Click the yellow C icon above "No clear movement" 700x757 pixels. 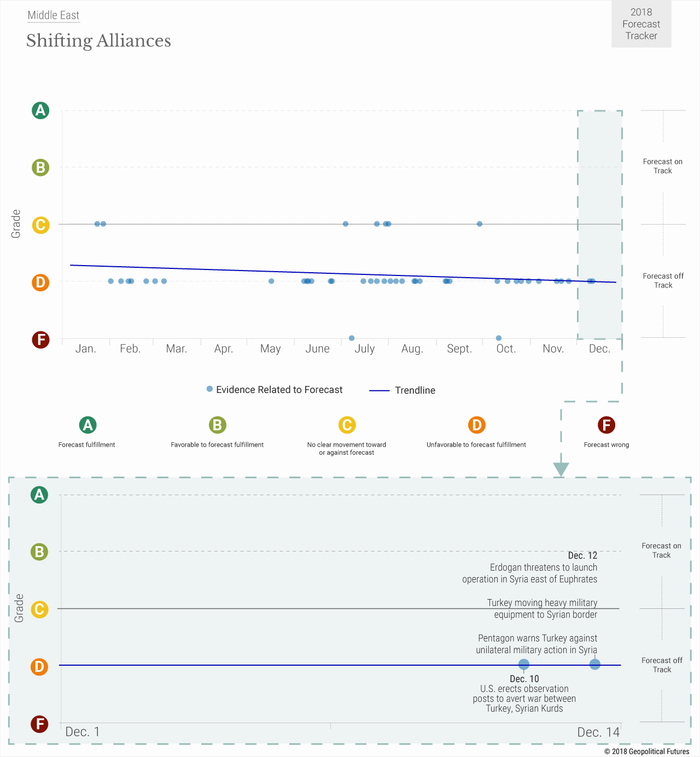(x=347, y=425)
